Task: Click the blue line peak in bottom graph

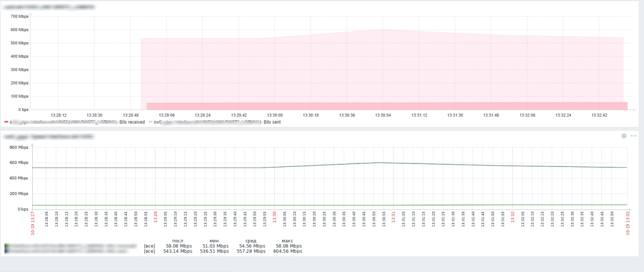Action: click(379, 162)
